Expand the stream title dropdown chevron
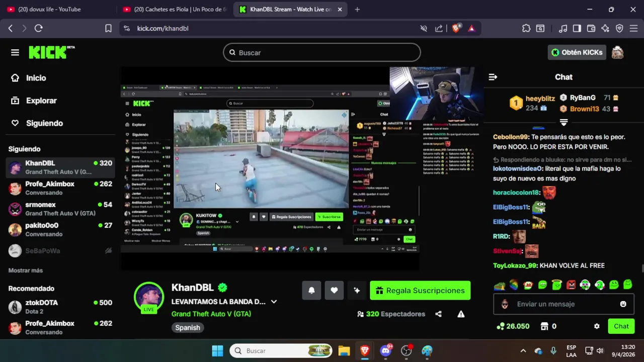Viewport: 644px width, 362px height. click(274, 302)
